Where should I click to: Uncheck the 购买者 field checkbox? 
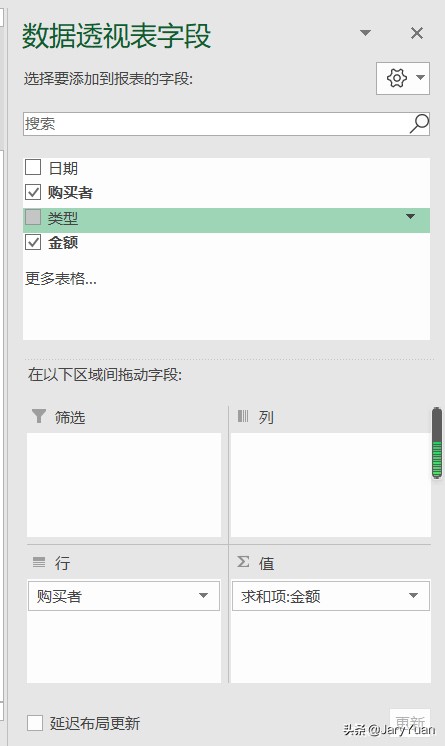click(33, 192)
